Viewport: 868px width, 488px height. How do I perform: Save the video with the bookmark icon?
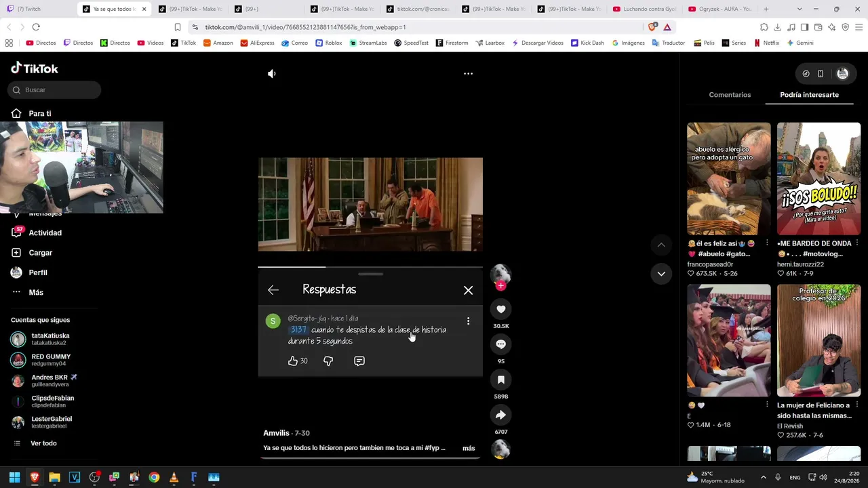click(501, 380)
